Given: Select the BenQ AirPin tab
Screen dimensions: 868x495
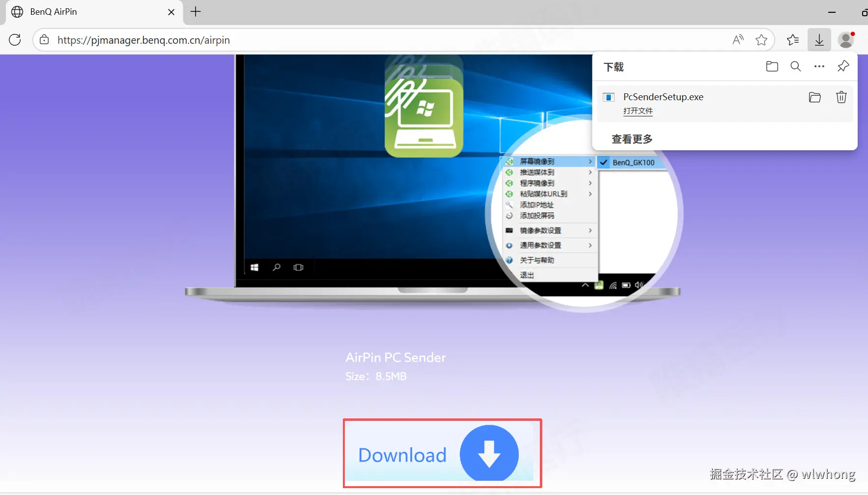Looking at the screenshot, I should click(94, 12).
